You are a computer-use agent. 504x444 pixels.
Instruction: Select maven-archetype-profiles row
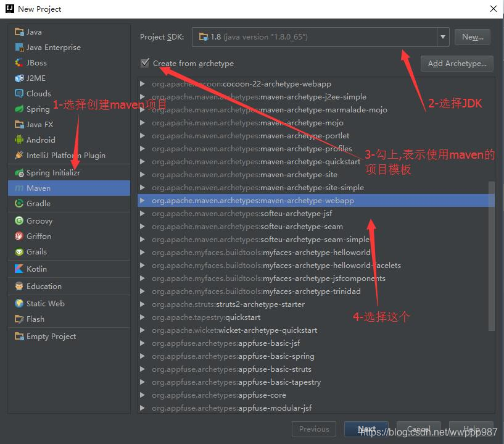pyautogui.click(x=316, y=149)
